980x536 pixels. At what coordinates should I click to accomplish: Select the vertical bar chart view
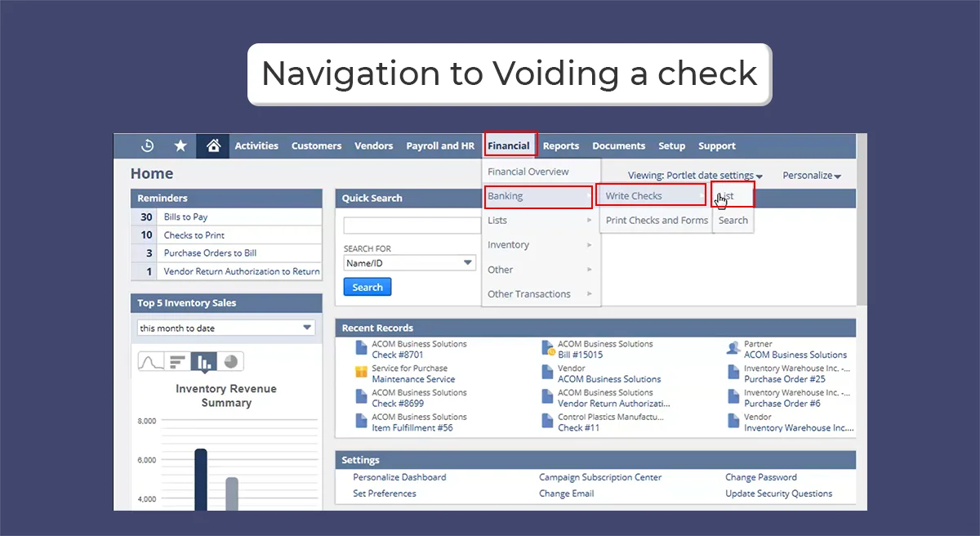[x=204, y=361]
